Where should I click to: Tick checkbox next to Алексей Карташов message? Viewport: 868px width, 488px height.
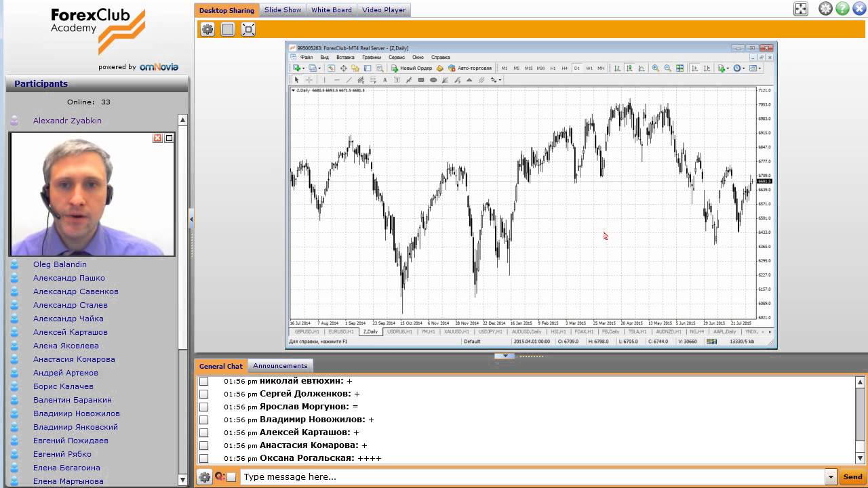203,432
